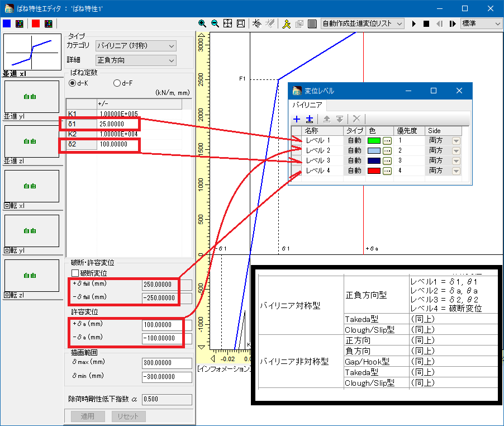504x426 pixels.
Task: Click the -δa field showing -100.00000
Action: (x=167, y=338)
